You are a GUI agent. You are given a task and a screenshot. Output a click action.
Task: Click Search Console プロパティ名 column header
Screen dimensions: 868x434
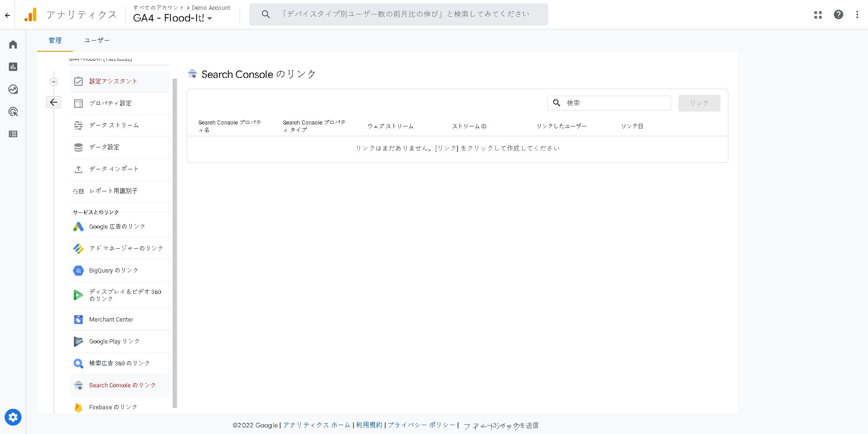pyautogui.click(x=230, y=126)
